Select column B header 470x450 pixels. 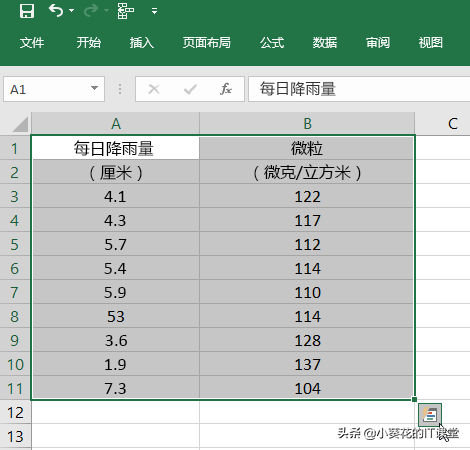click(307, 124)
